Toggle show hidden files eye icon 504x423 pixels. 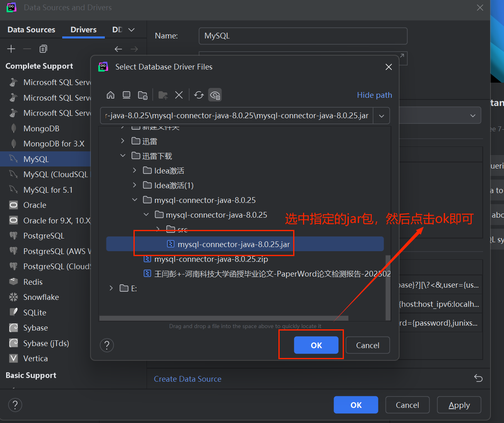point(215,95)
